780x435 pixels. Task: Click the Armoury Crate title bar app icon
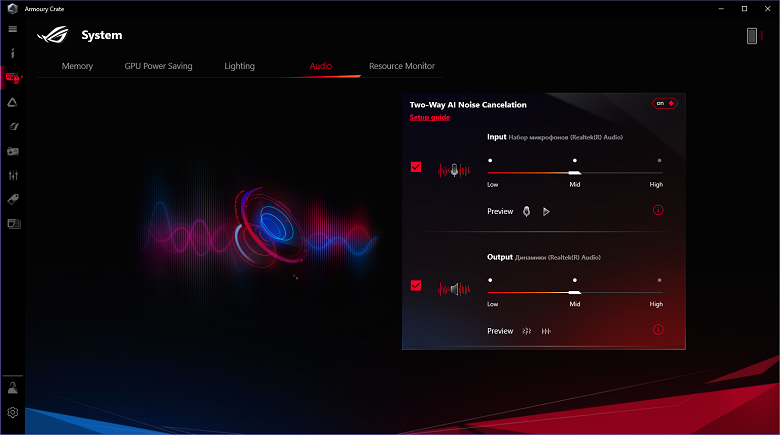pyautogui.click(x=12, y=8)
